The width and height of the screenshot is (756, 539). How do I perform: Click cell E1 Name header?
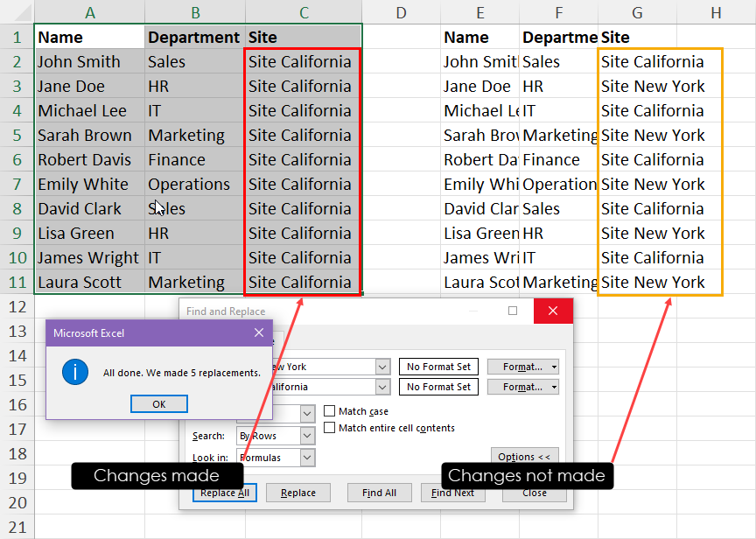480,37
